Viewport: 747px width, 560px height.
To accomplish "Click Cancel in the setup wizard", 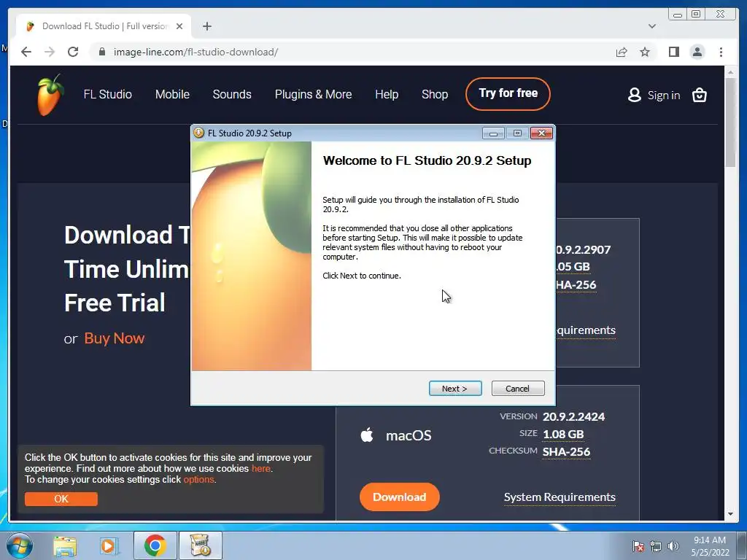I will pos(518,389).
